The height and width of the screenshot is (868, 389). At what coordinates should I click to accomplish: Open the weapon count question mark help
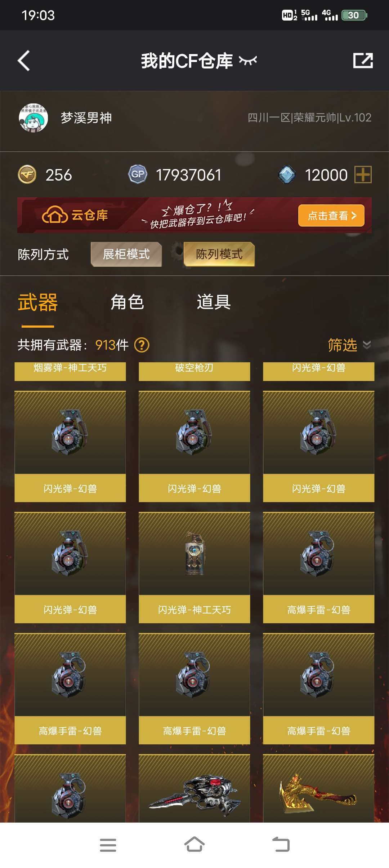click(x=142, y=345)
